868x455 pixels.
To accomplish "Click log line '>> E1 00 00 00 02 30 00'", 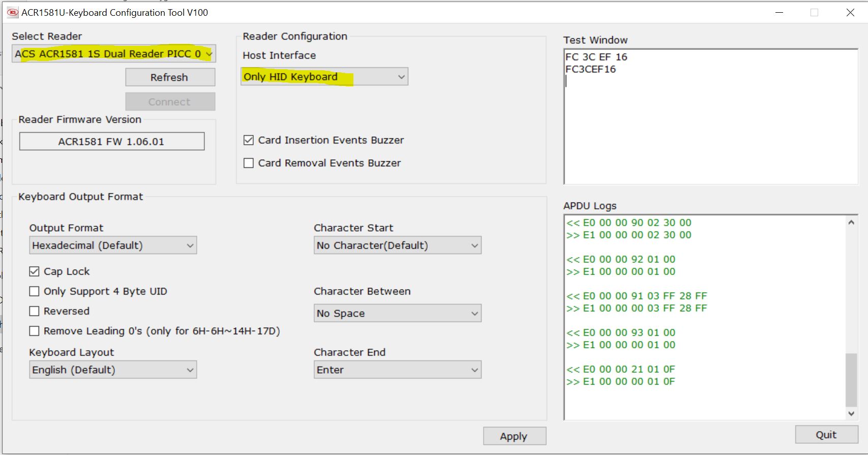I will [x=629, y=235].
